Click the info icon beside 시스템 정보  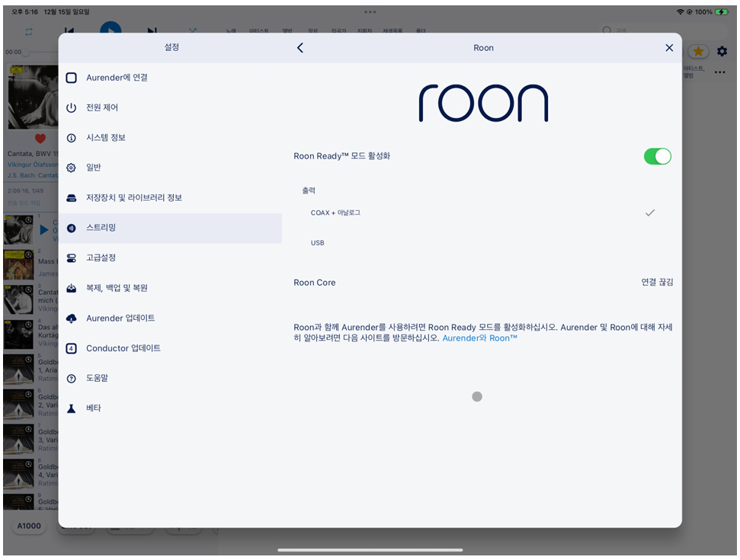tap(72, 138)
